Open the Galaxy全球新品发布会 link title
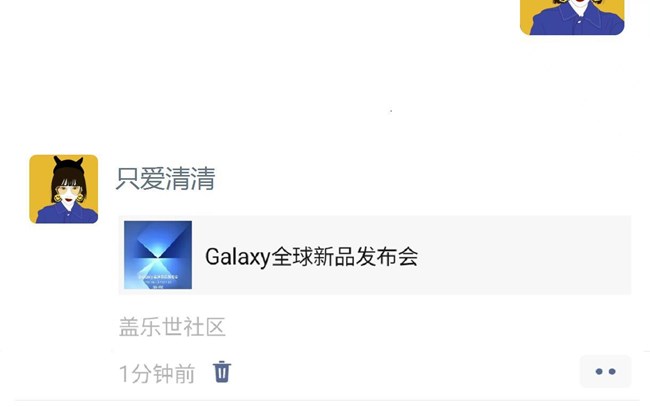Viewport: 650px width, 407px height. (x=311, y=257)
